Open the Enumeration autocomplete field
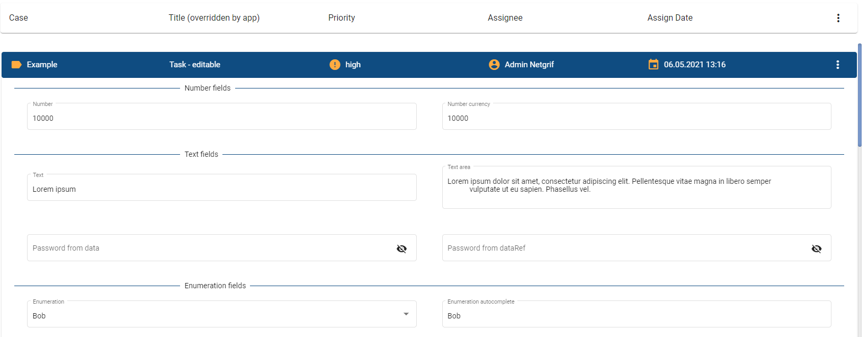The height and width of the screenshot is (337, 868). tap(636, 315)
